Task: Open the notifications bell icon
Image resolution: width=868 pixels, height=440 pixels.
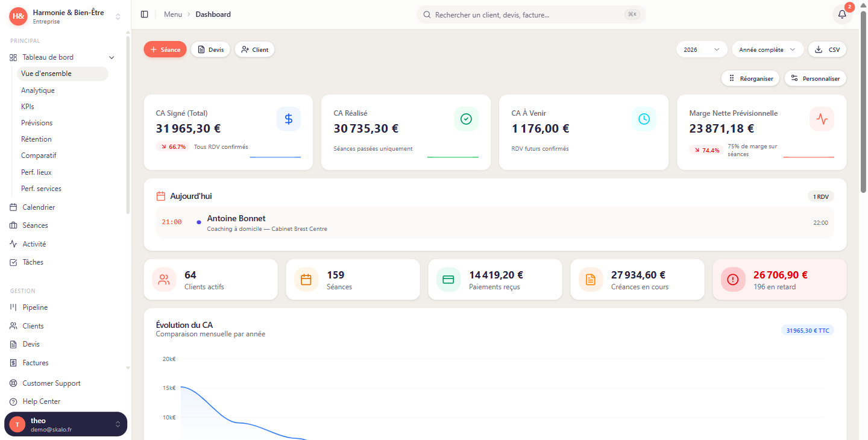Action: (842, 14)
